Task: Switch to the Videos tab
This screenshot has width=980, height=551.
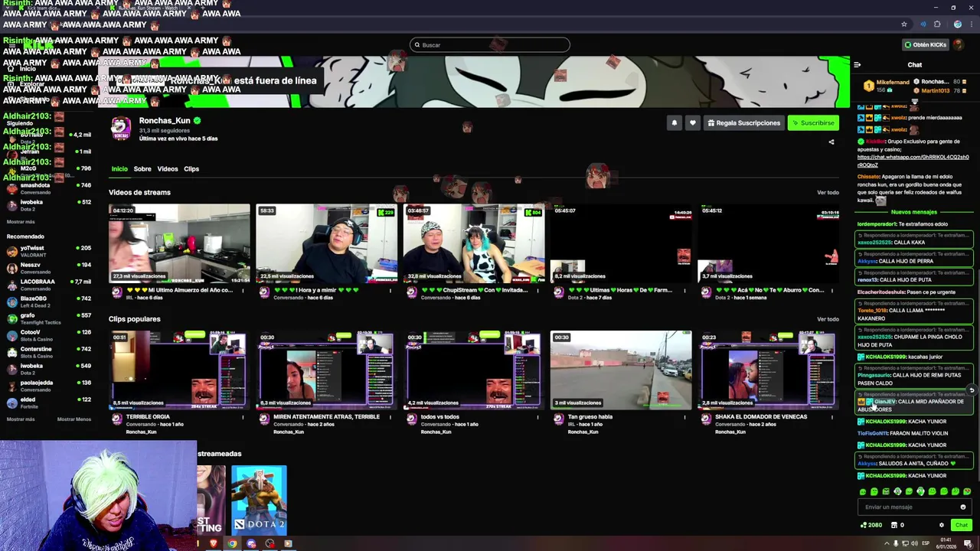Action: coord(168,169)
